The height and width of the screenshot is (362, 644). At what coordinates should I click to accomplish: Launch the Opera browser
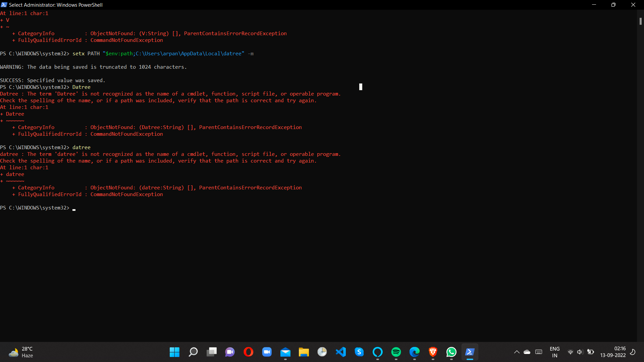point(248,352)
